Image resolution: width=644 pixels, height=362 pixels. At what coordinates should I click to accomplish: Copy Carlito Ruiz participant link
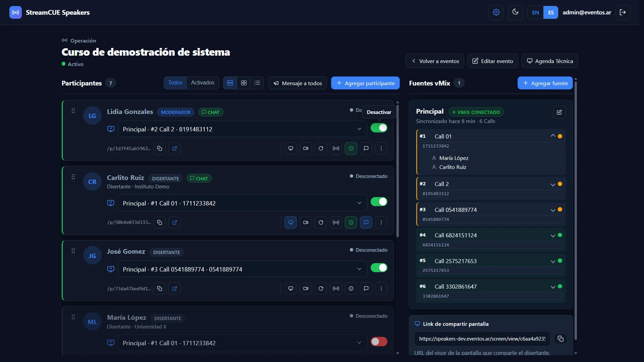click(160, 223)
